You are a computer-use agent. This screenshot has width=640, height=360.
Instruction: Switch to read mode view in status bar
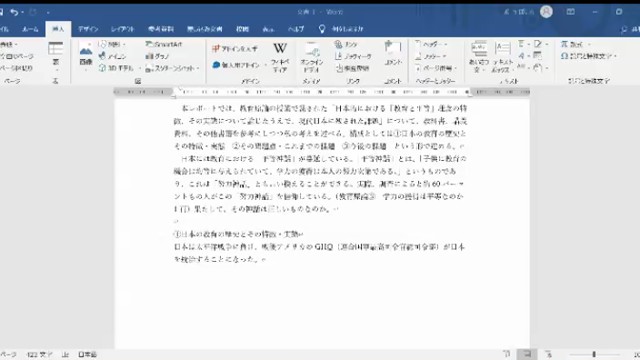(x=507, y=354)
